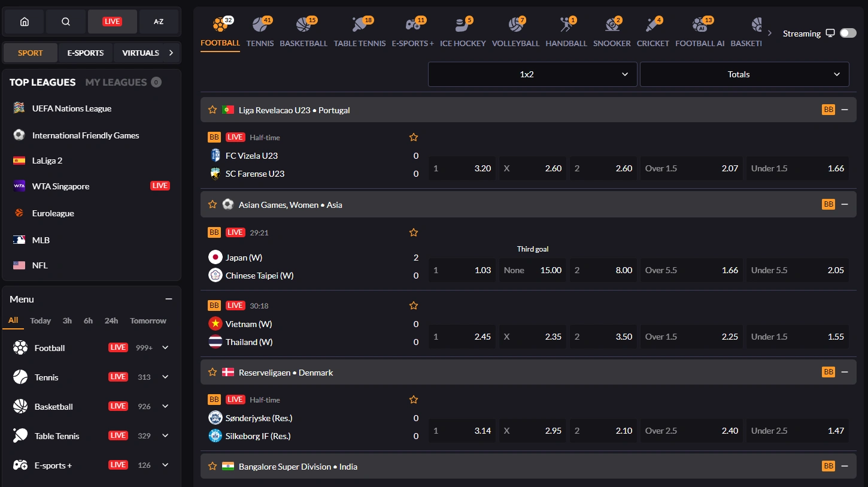Click the MLB league logo
This screenshot has width=868, height=487.
19,240
